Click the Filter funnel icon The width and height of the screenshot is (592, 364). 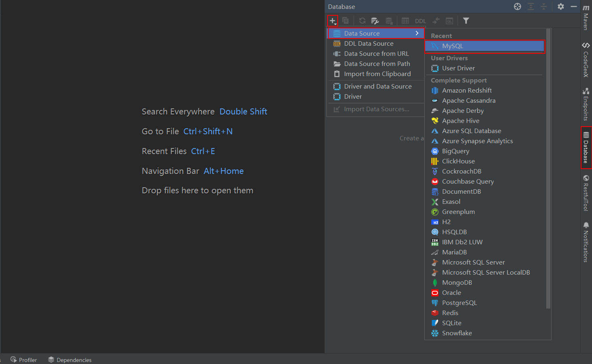[x=466, y=21]
